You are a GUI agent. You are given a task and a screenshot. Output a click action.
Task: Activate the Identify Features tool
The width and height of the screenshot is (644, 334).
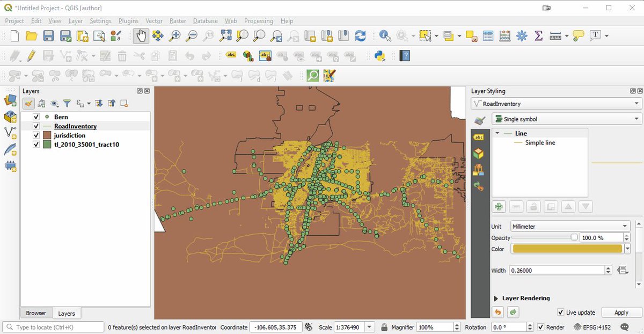pyautogui.click(x=385, y=35)
